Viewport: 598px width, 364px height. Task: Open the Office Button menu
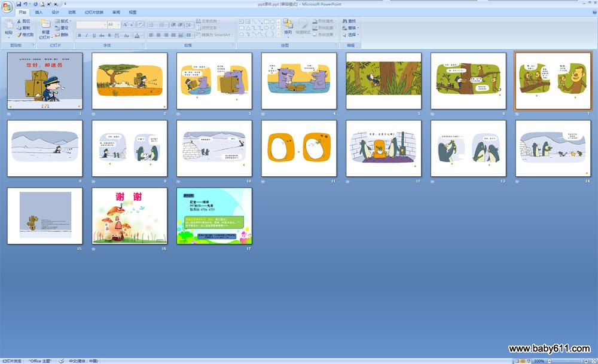[7, 7]
